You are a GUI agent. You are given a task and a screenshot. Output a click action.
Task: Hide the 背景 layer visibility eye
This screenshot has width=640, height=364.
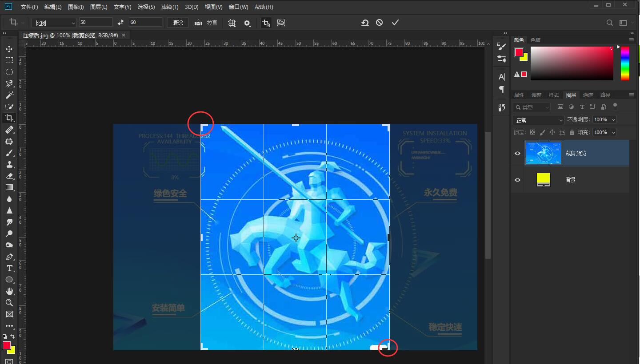pos(517,180)
